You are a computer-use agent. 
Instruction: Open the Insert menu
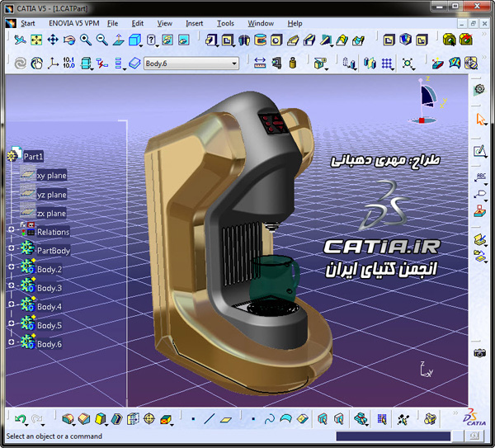point(194,23)
